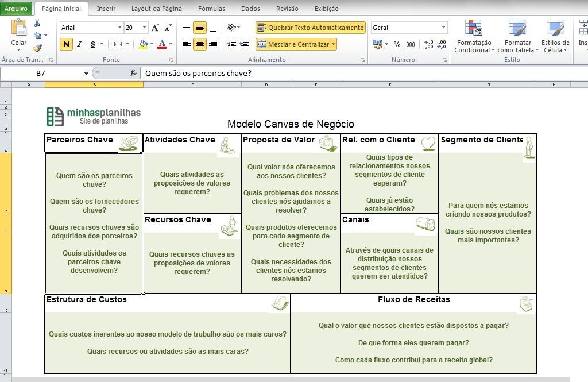Image resolution: width=588 pixels, height=382 pixels.
Task: Click the text orientation icon
Action: [231, 28]
